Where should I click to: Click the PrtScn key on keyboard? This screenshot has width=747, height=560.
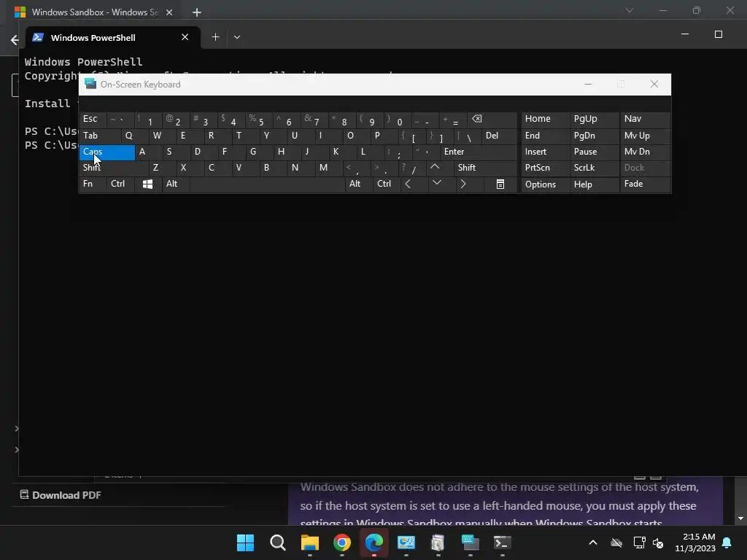click(x=545, y=168)
